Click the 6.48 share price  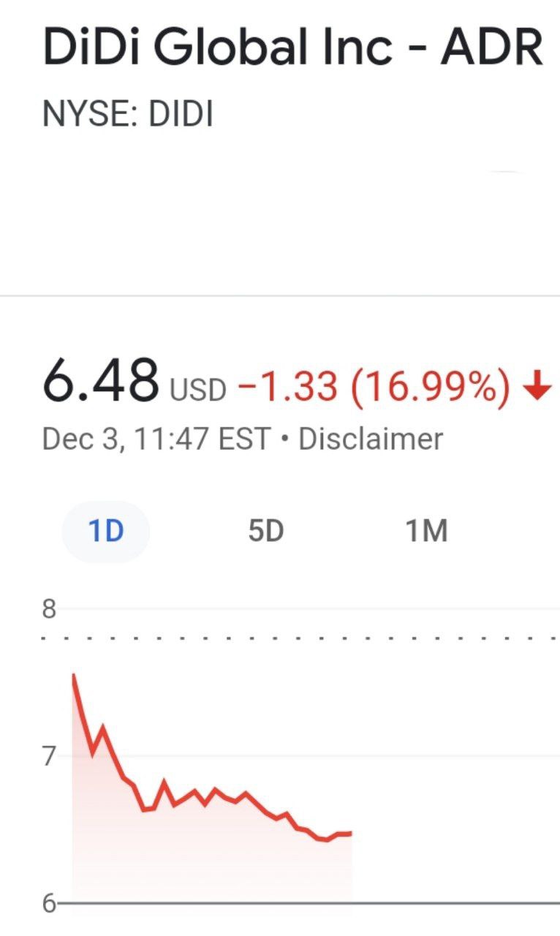point(100,380)
